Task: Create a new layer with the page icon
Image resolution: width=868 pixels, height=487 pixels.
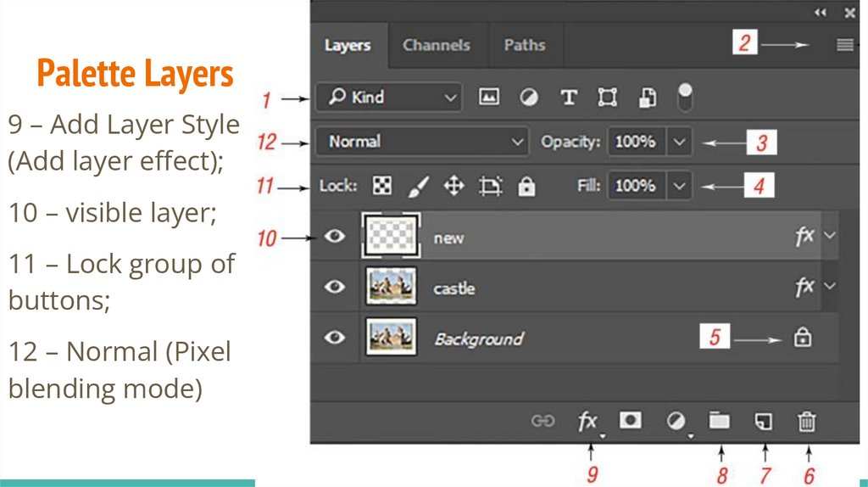Action: 764,421
